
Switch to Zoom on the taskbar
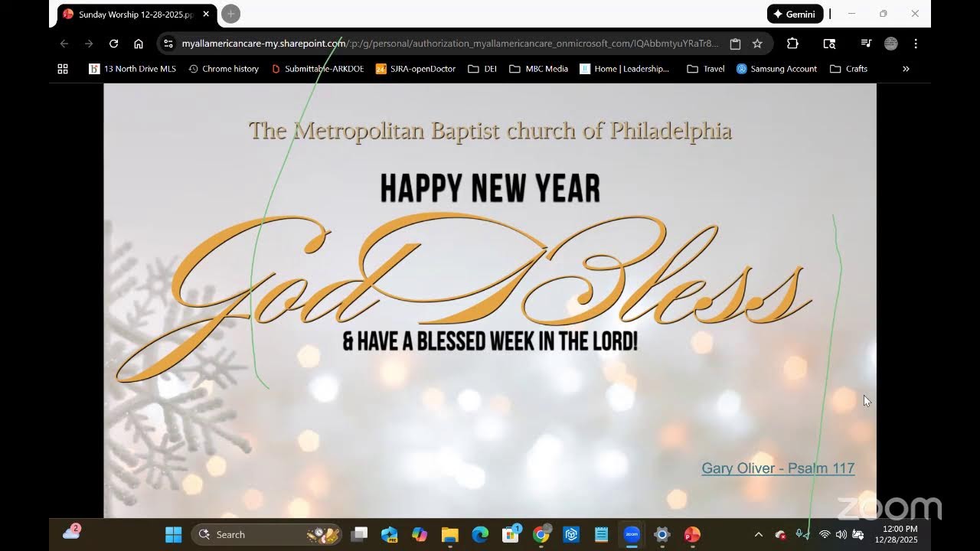coord(632,534)
